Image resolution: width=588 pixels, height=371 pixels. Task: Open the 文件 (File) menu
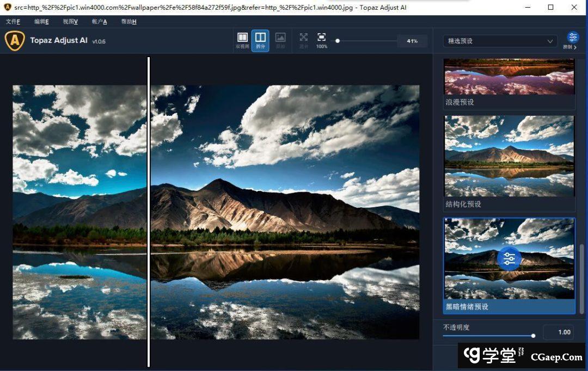13,22
